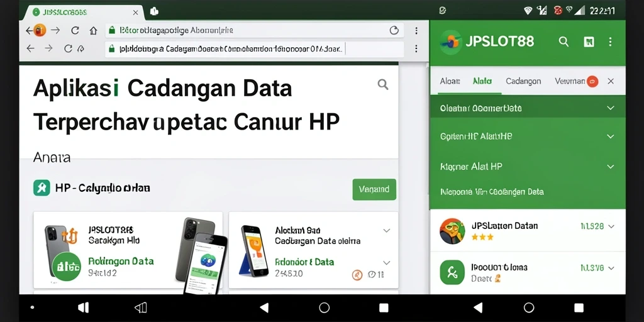The image size is (644, 322).
Task: Go back using the second toolbar row arrow
Action: 30,48
